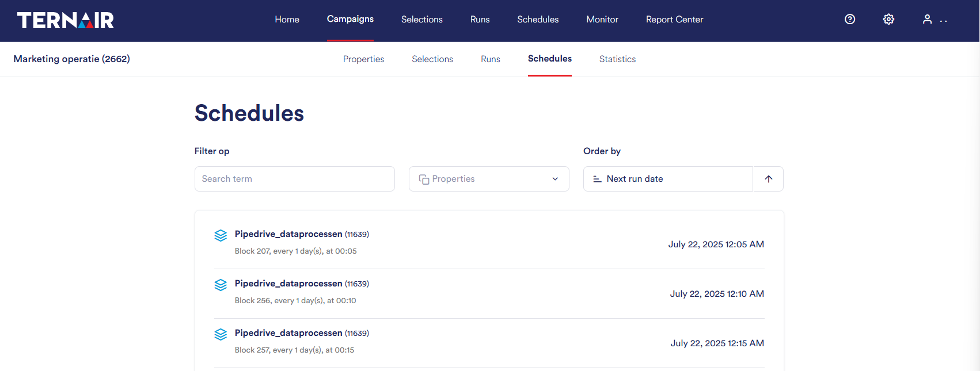Open Report Center in top navigation
980x371 pixels.
(x=674, y=20)
